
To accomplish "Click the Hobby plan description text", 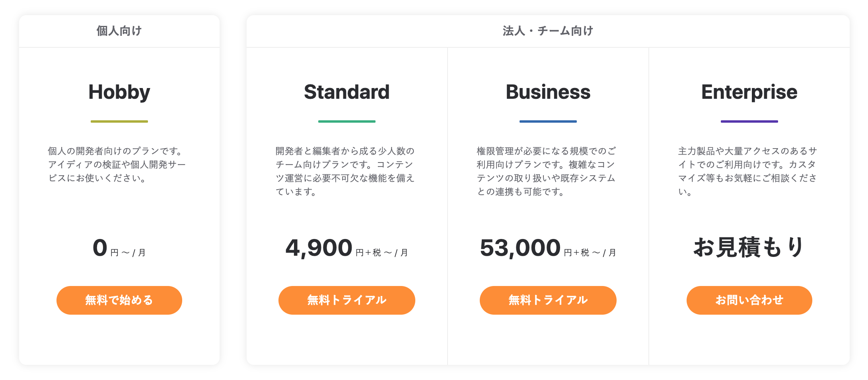I will coord(117,165).
